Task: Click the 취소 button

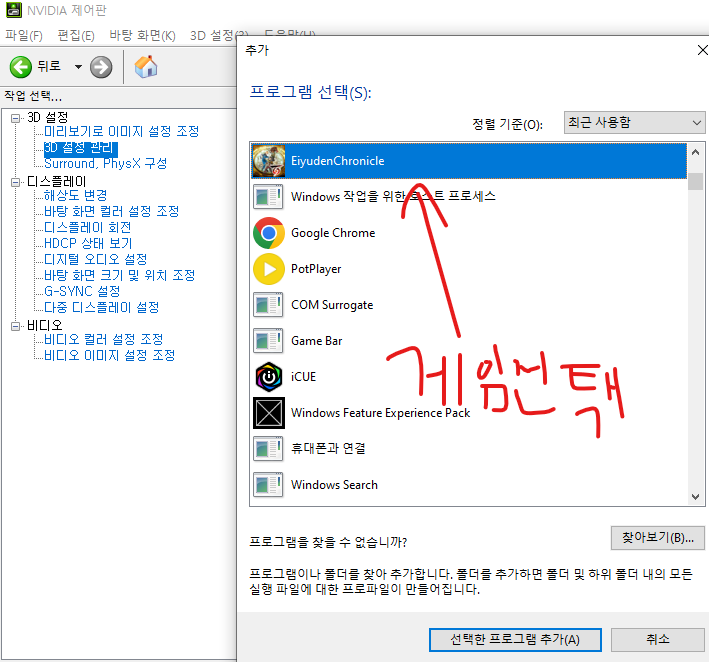Action: point(657,640)
